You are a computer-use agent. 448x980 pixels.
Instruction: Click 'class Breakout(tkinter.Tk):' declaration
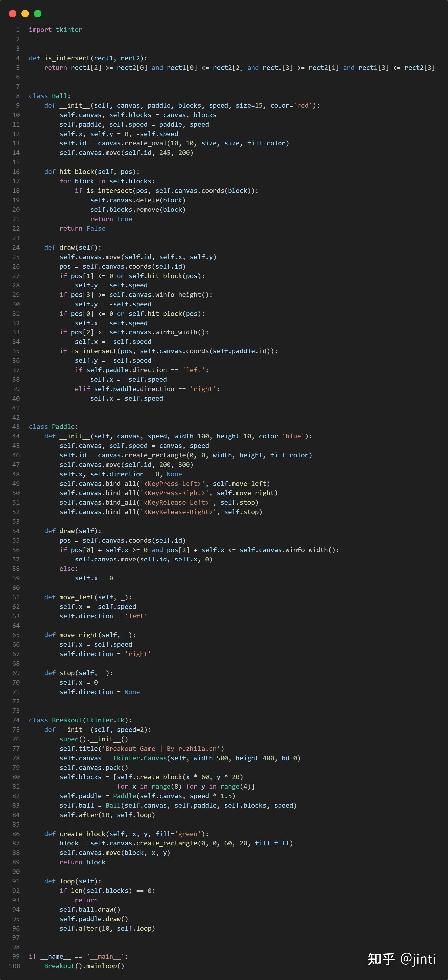81,720
